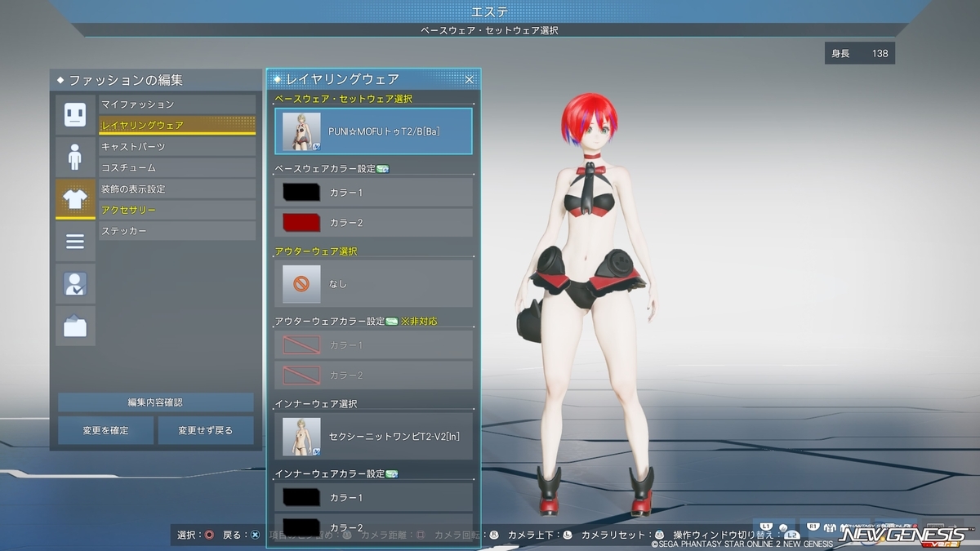Image resolution: width=980 pixels, height=551 pixels.
Task: Open ステッカー menu item
Action: click(177, 232)
